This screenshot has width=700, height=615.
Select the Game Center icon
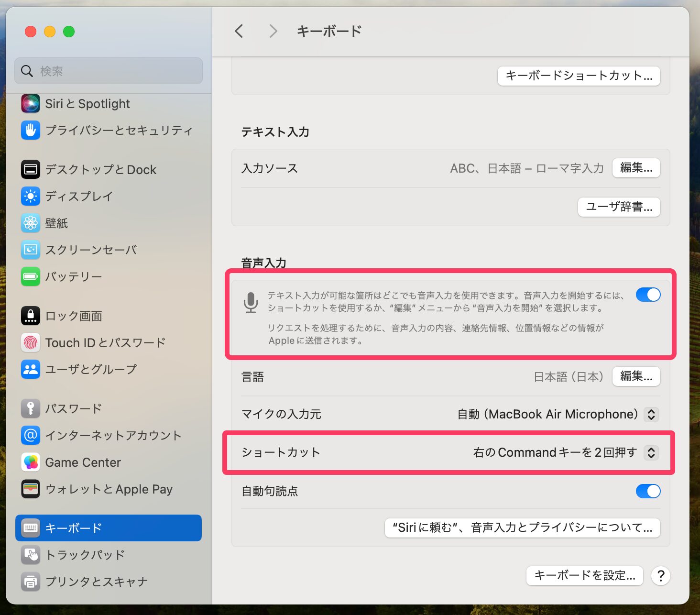click(x=31, y=462)
